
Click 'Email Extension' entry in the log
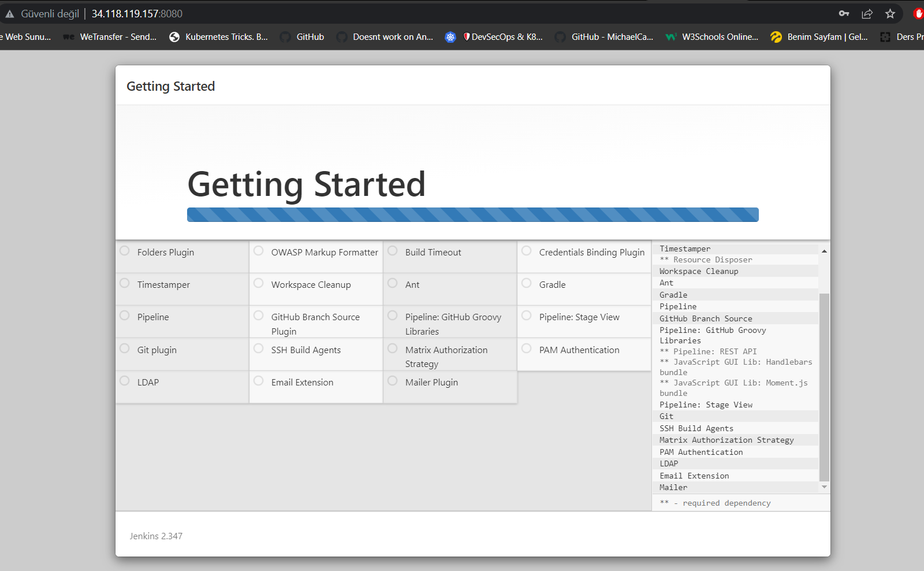pos(694,476)
